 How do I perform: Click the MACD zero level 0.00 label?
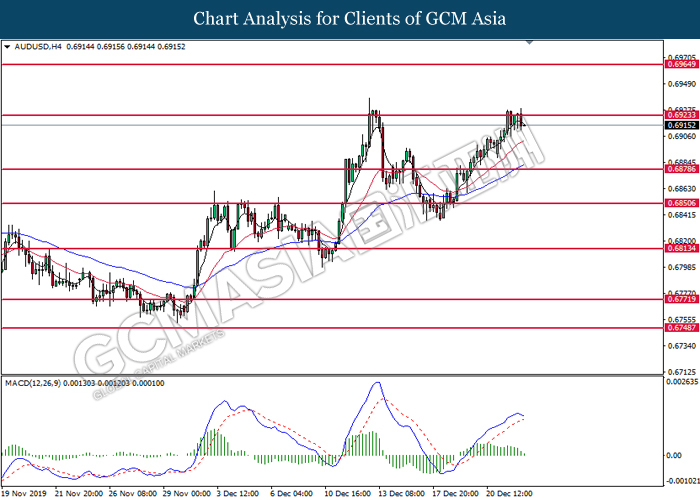674,455
